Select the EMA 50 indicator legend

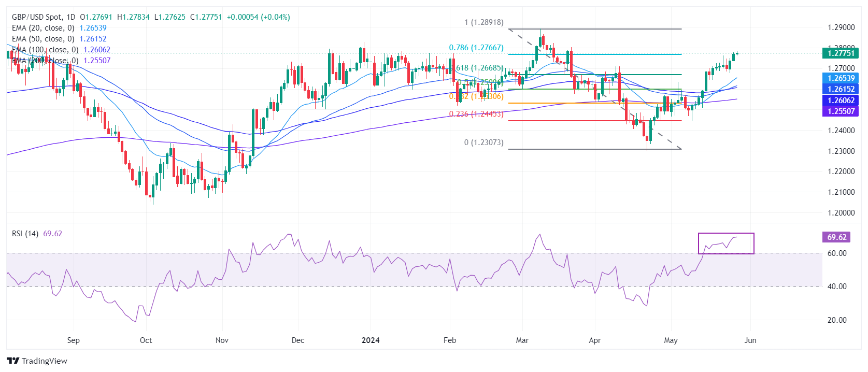[x=43, y=39]
